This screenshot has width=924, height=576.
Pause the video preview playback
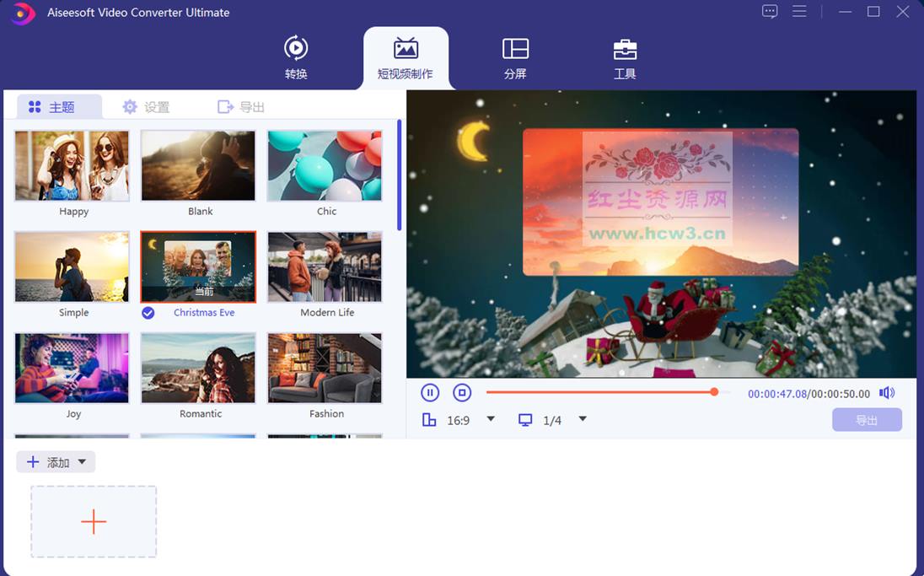click(430, 393)
